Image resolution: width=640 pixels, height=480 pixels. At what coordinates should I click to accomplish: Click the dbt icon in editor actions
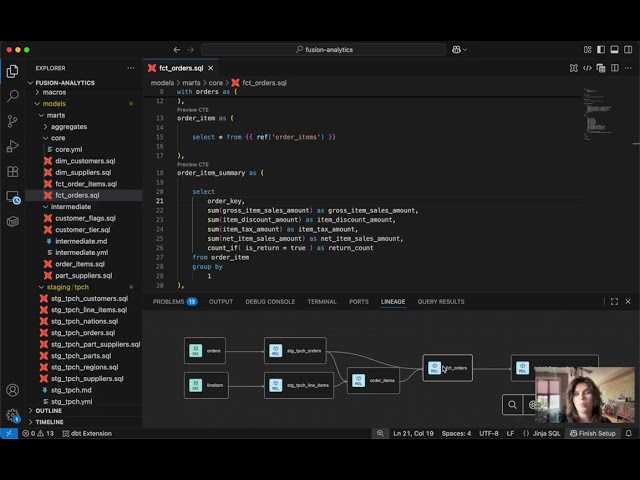pyautogui.click(x=573, y=68)
